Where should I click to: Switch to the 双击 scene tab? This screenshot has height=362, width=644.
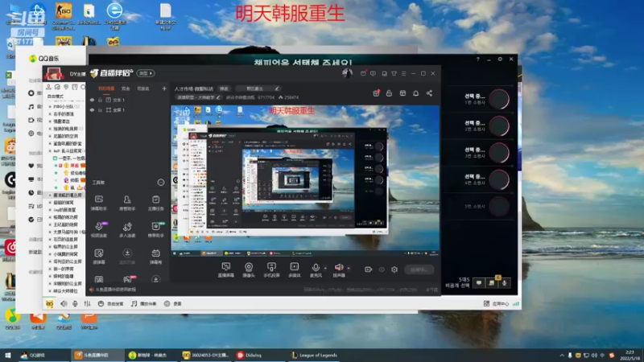tap(126, 88)
